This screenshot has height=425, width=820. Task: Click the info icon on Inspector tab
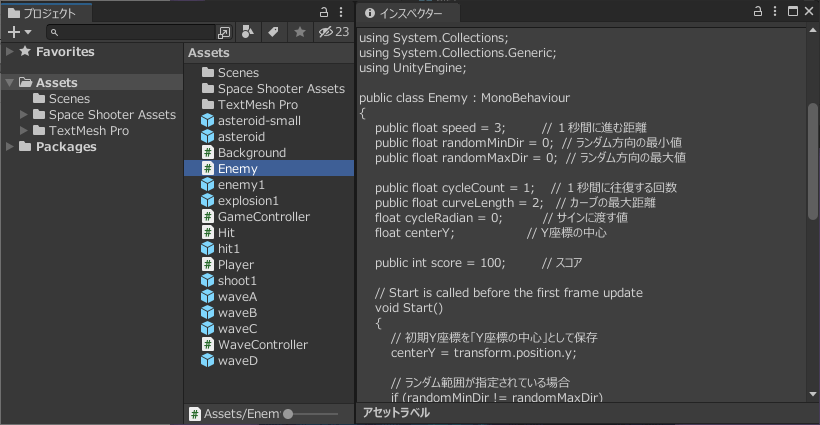[x=370, y=13]
